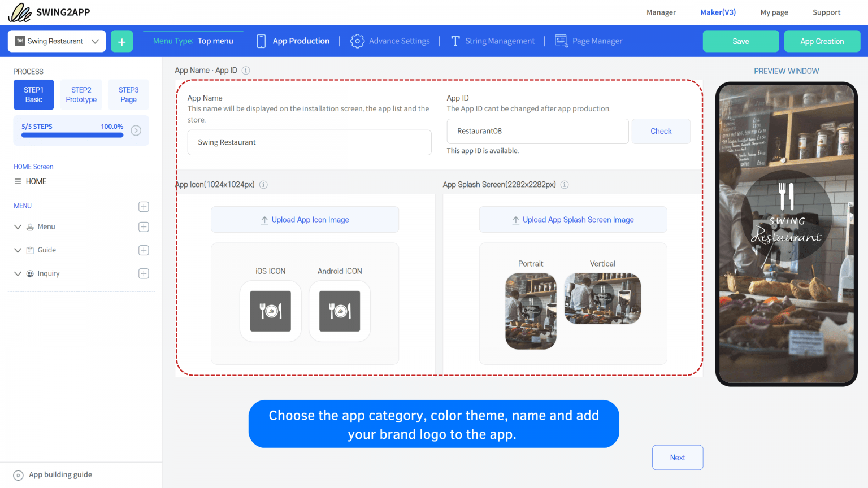
Task: Select the iOS ICON thumbnail
Action: (x=270, y=311)
